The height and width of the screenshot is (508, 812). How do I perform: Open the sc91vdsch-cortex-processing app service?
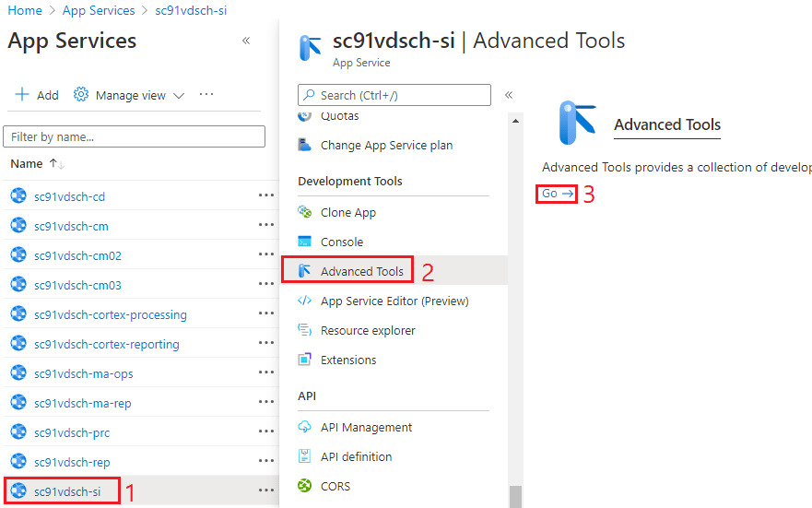tap(111, 314)
